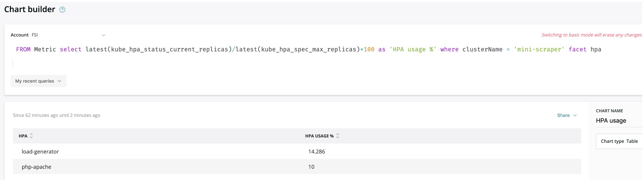Click the php-apache value 10 cell
Image resolution: width=644 pixels, height=181 pixels.
point(311,167)
